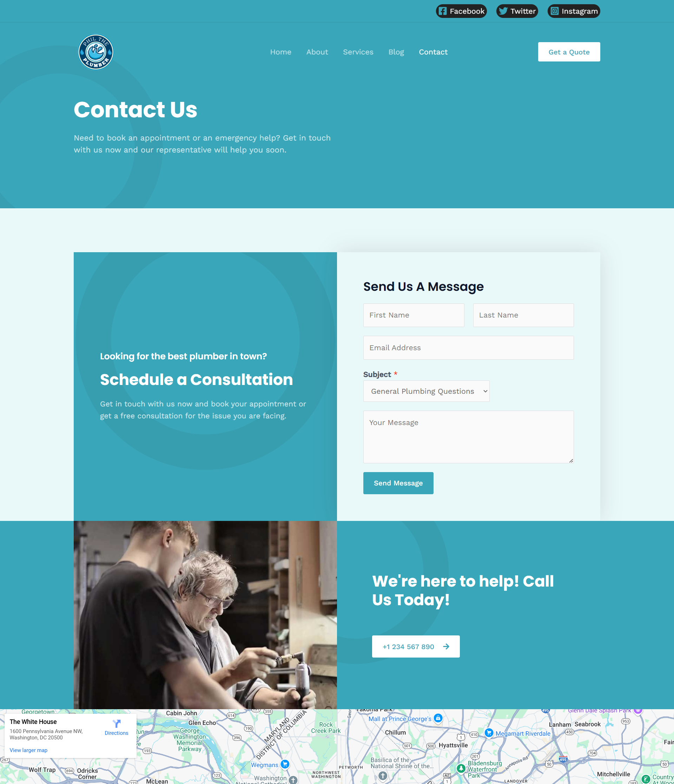
Task: Click the Email Address input field
Action: coord(468,347)
